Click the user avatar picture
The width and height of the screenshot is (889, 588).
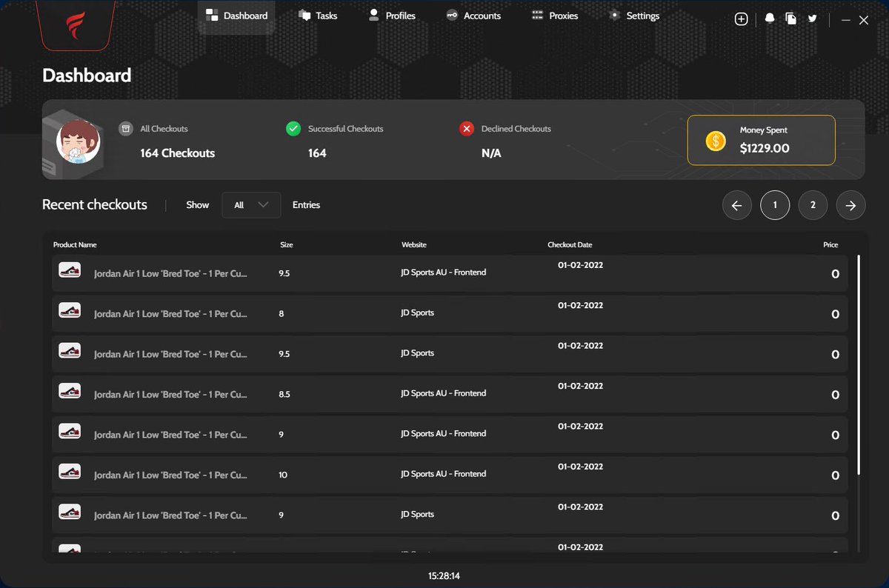79,142
